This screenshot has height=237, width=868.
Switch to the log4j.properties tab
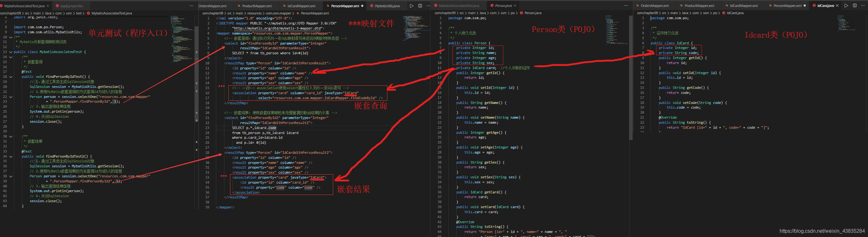[x=71, y=6]
